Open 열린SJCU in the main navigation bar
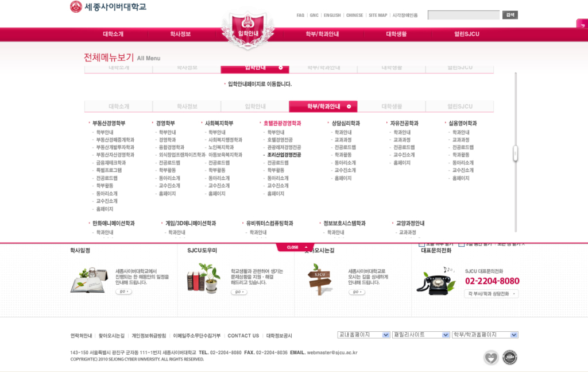This screenshot has width=588, height=372. pyautogui.click(x=466, y=34)
